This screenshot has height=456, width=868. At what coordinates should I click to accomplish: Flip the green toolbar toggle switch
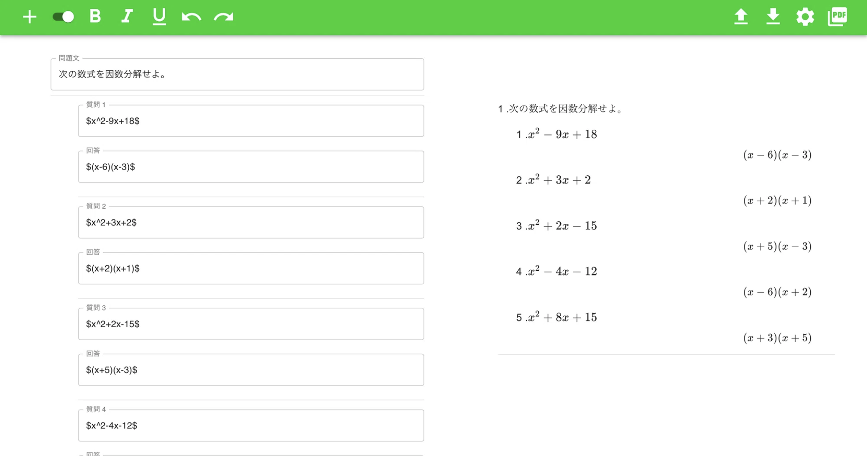tap(62, 17)
